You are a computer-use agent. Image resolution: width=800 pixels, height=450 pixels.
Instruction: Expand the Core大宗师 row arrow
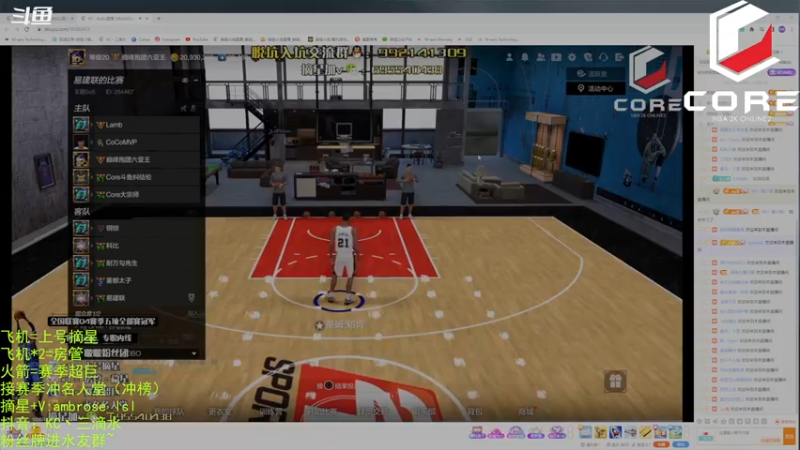[92, 194]
